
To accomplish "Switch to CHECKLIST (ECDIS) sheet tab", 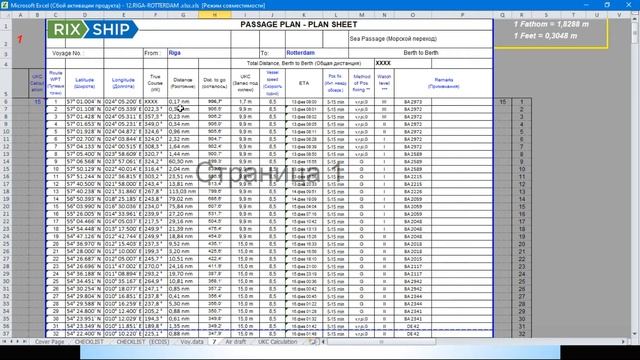I will tap(143, 342).
